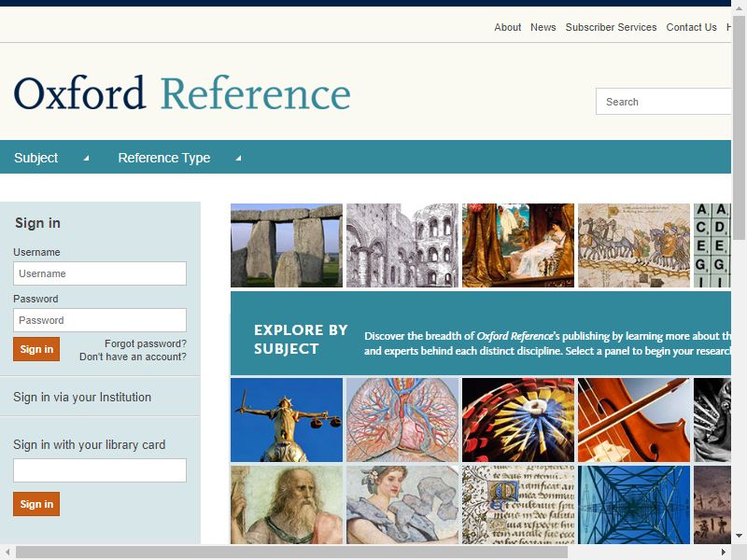Viewport: 747px width, 560px height.
Task: Click the Sign in panel heading
Action: click(x=37, y=223)
